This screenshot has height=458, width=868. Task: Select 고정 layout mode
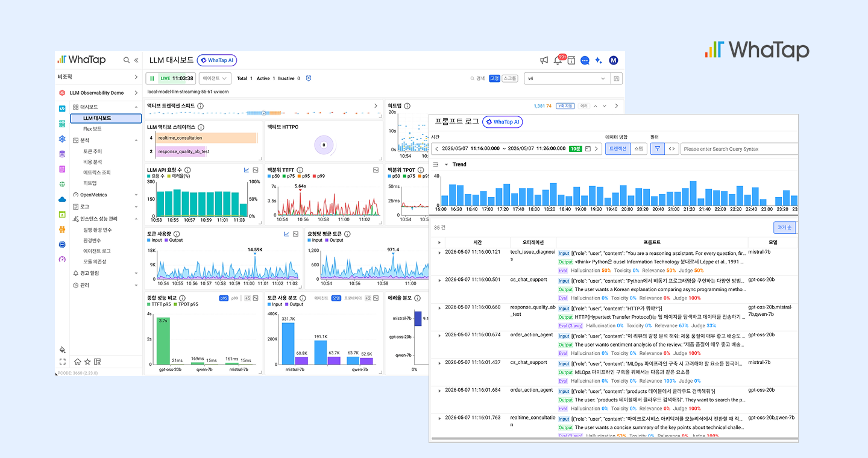494,78
